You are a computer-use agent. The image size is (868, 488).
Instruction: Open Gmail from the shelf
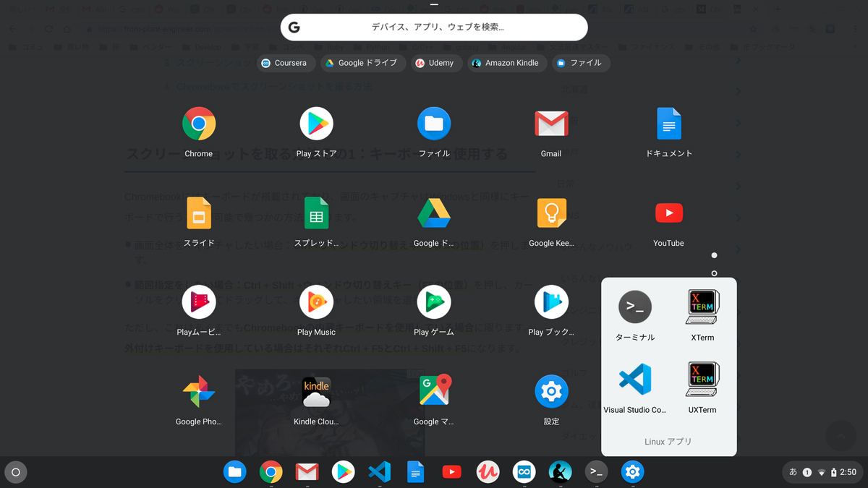click(x=307, y=472)
